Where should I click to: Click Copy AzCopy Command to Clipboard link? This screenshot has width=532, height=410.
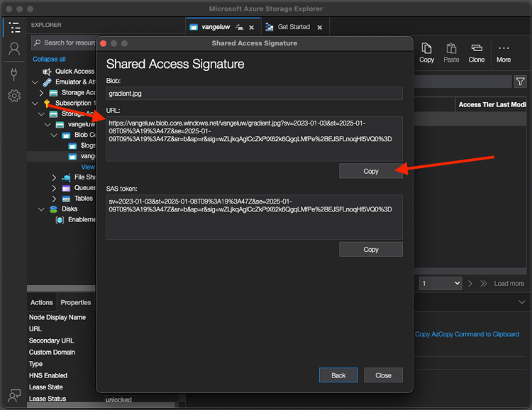[x=467, y=334]
